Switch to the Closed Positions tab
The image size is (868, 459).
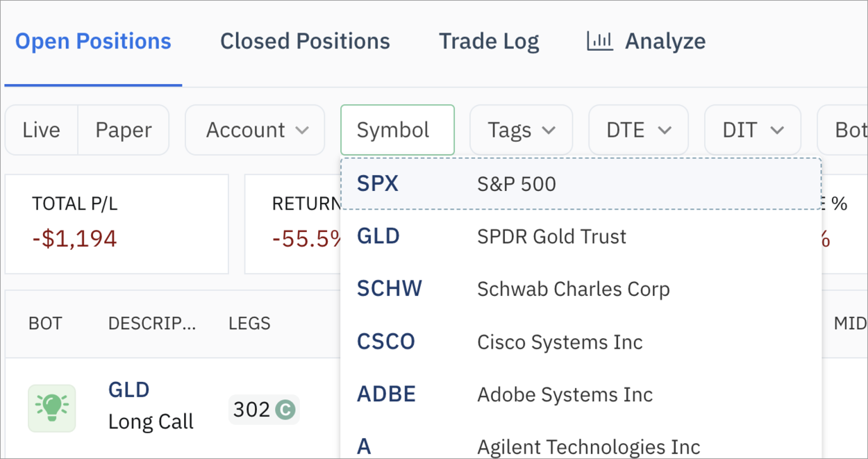click(x=305, y=41)
